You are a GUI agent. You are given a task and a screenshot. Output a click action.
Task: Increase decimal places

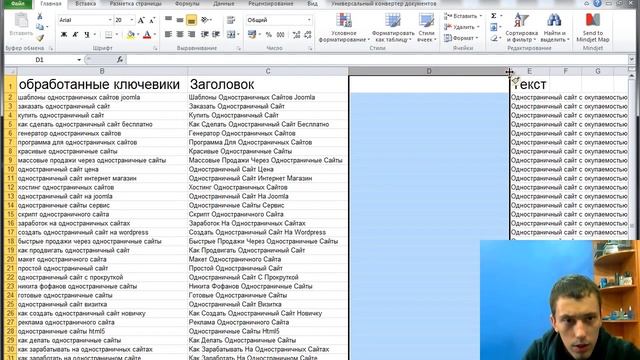297,35
